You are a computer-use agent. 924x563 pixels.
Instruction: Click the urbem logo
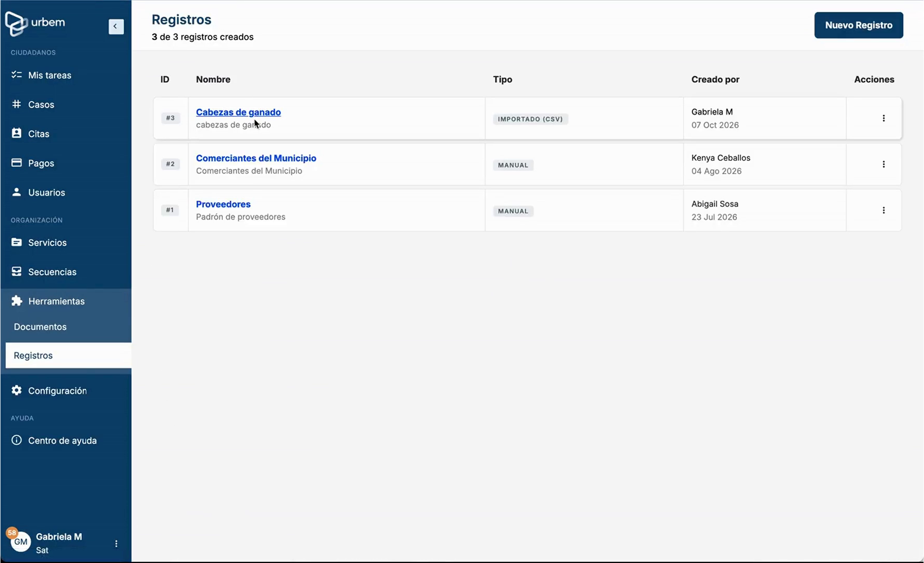tap(35, 23)
